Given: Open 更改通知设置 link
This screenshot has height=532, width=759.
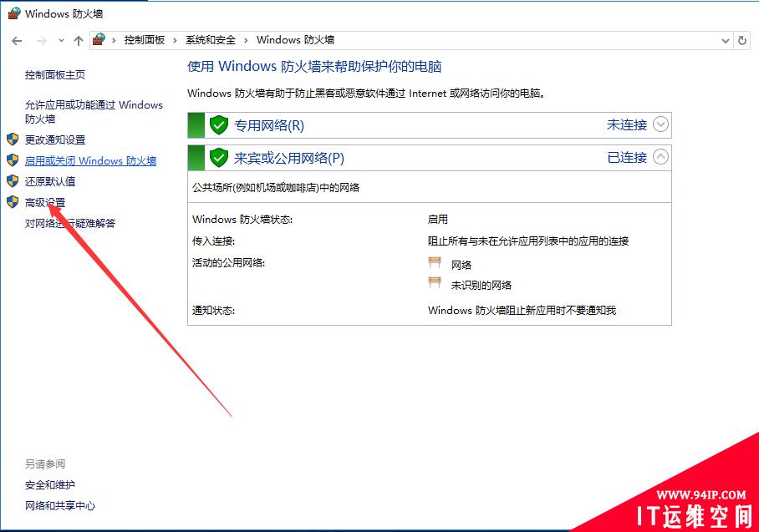Looking at the screenshot, I should [x=55, y=139].
